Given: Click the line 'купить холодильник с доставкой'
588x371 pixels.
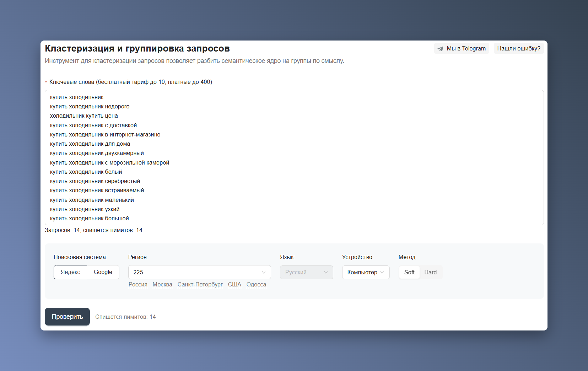Looking at the screenshot, I should (93, 125).
